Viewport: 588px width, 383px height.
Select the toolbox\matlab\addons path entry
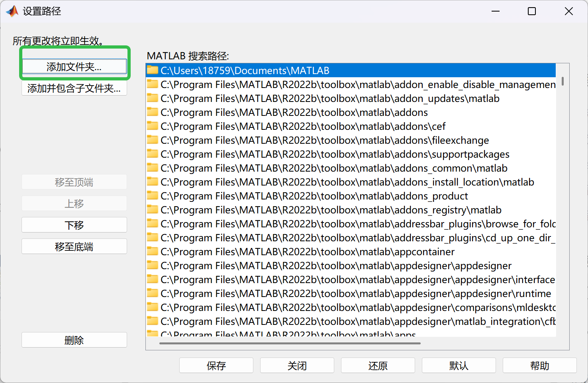351,112
